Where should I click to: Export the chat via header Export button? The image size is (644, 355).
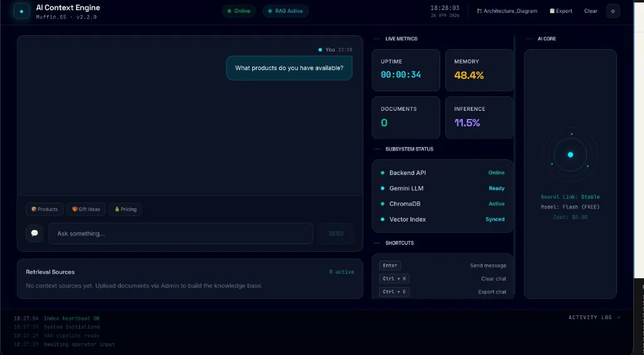click(x=560, y=11)
